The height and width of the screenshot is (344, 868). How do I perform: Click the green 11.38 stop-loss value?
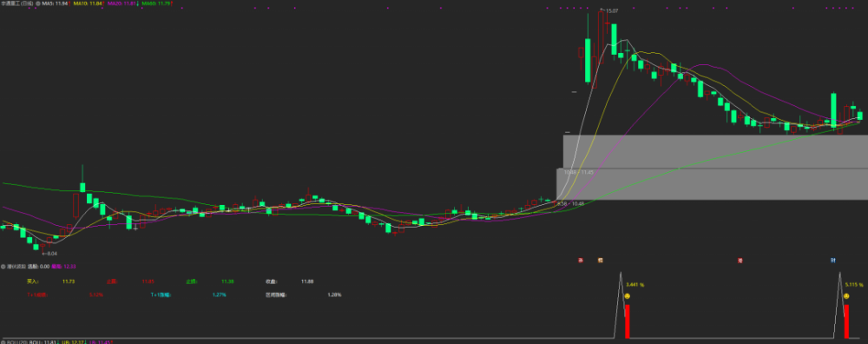[227, 281]
